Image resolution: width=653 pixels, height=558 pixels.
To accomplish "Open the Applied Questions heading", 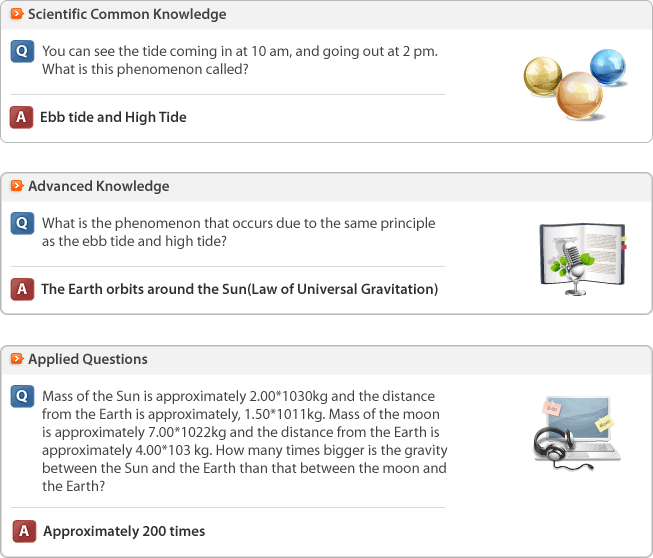I will click(x=88, y=359).
